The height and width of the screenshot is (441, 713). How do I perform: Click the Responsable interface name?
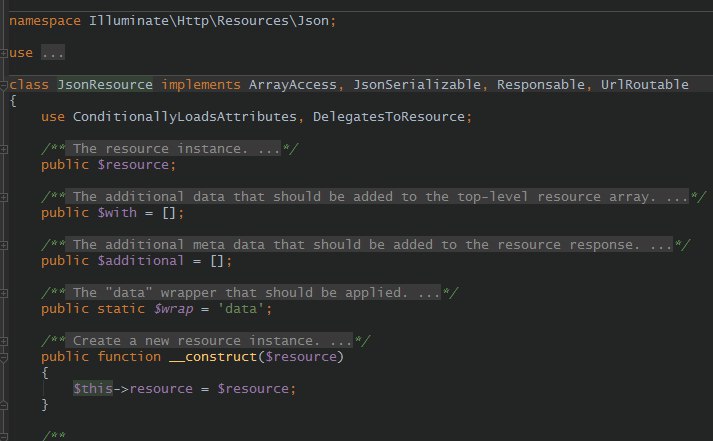click(541, 85)
